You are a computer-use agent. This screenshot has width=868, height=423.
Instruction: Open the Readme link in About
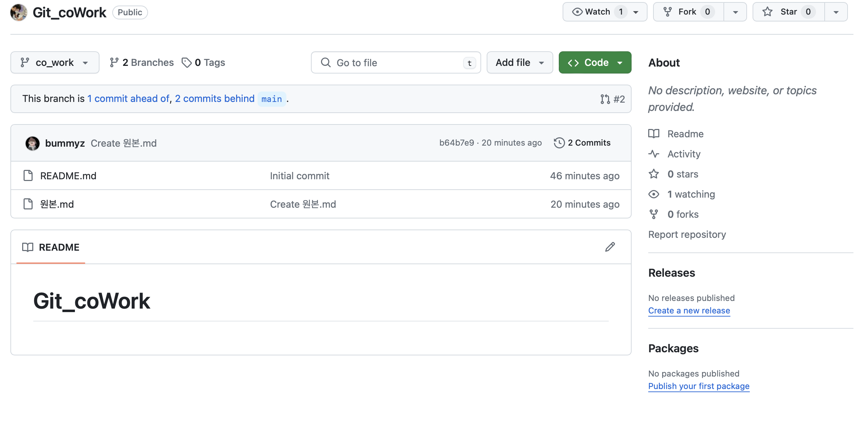(x=676, y=134)
